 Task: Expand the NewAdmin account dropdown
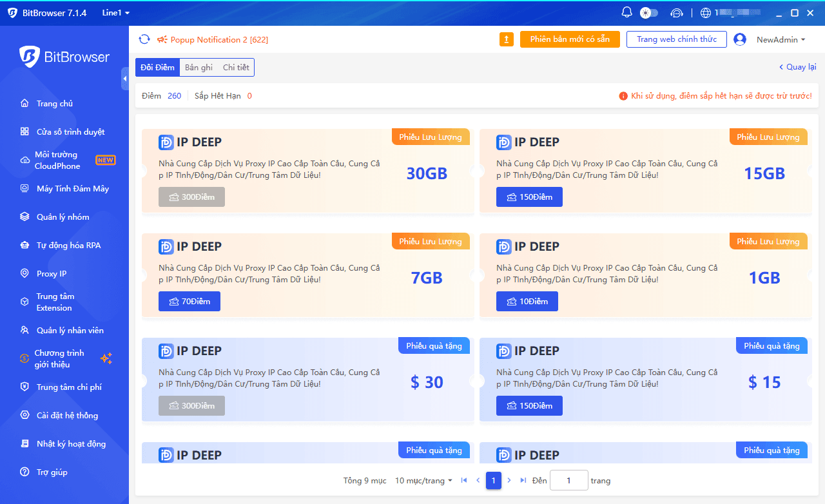(x=781, y=40)
